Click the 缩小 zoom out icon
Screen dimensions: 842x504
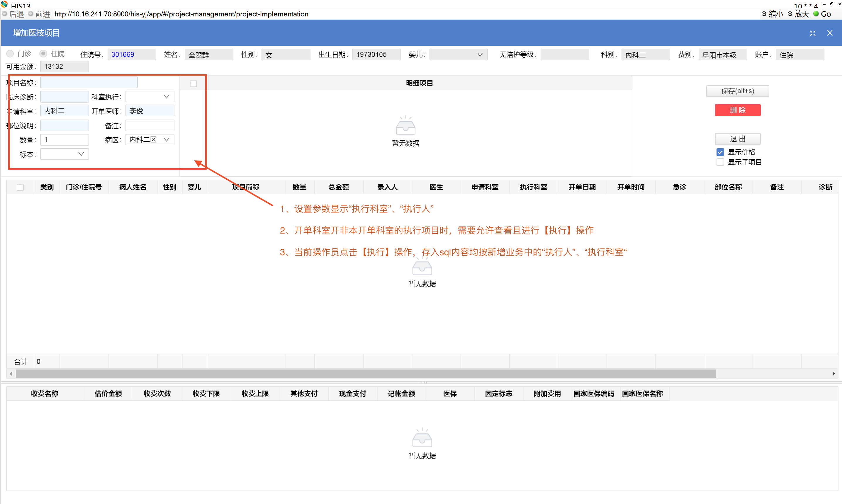tap(764, 14)
